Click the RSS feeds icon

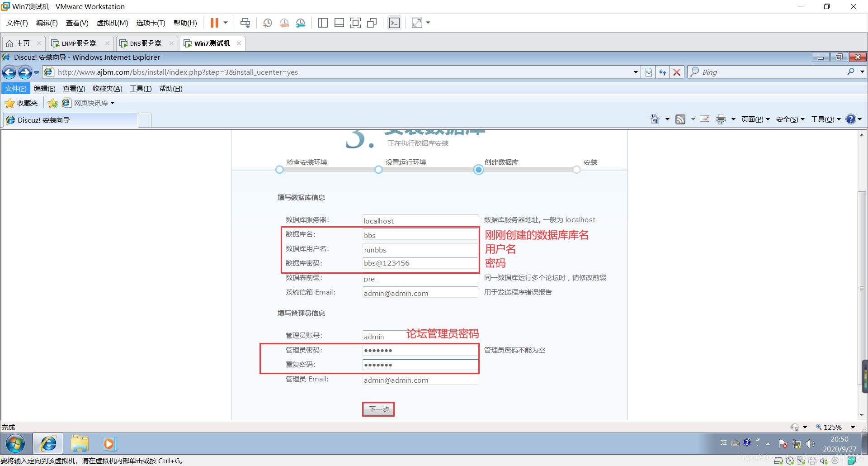pos(680,119)
